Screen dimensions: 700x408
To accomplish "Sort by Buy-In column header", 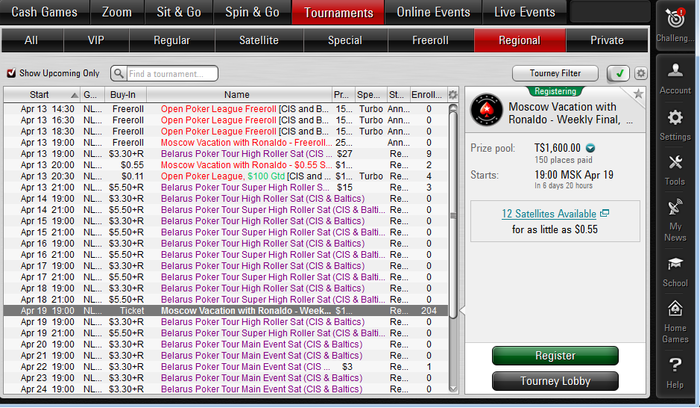I will [x=123, y=95].
